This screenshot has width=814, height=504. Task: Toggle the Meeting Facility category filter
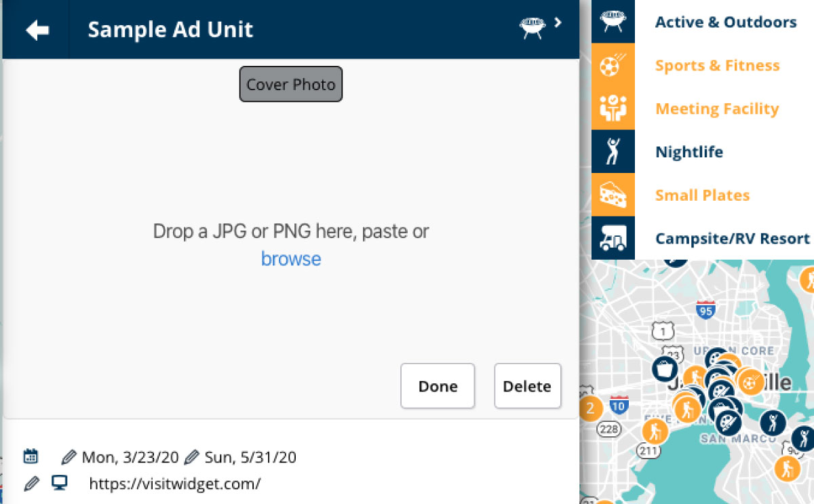716,109
